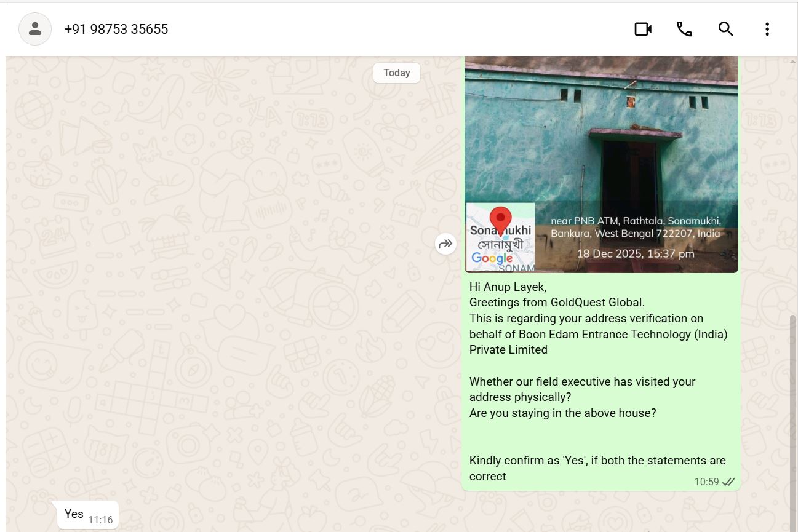The height and width of the screenshot is (532, 798).
Task: Click the 10:59 message timestamp
Action: [706, 482]
